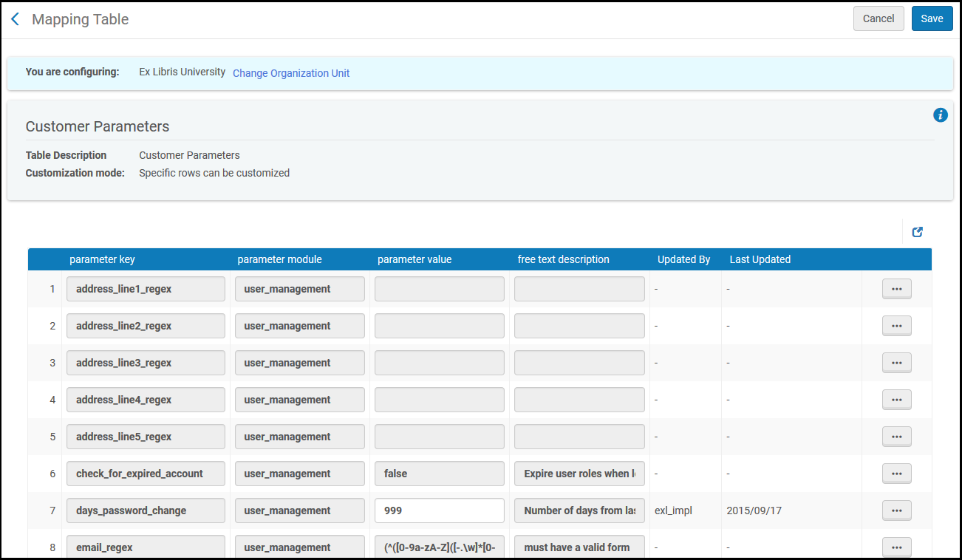
Task: Click the parameter value field showing false
Action: [440, 474]
